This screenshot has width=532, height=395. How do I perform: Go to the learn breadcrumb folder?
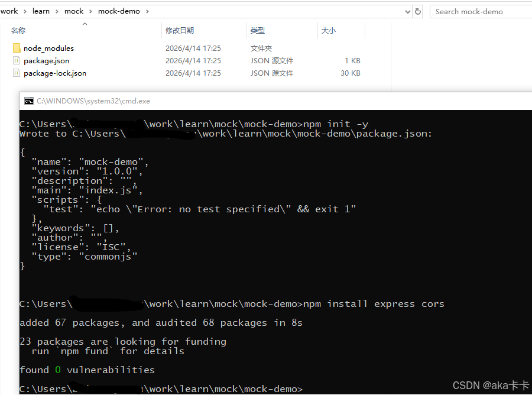[x=41, y=11]
